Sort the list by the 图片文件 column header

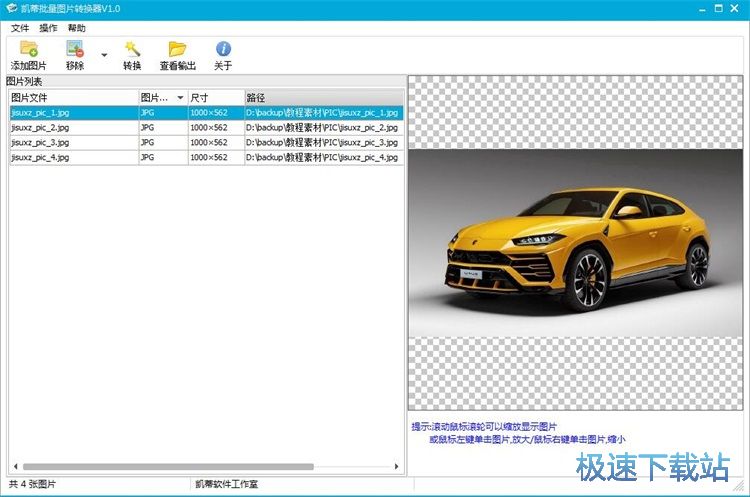73,98
